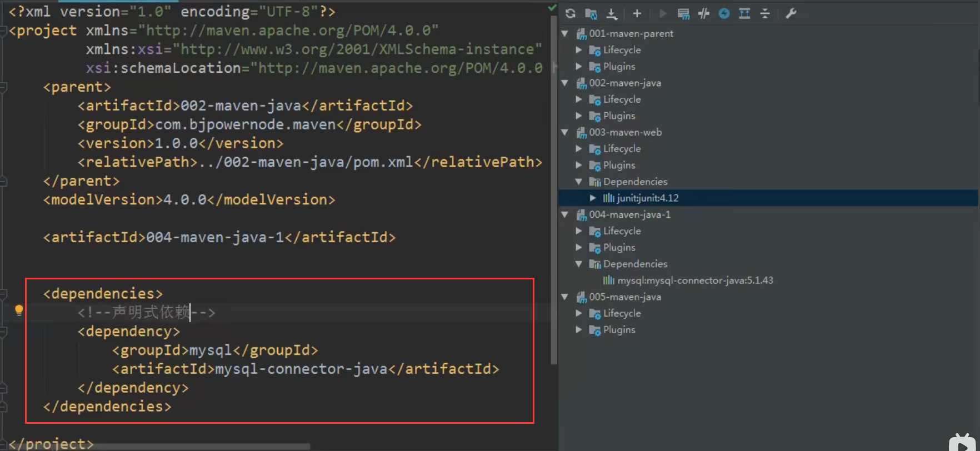Click mysql-connector-java library icon
980x451 pixels.
point(609,280)
